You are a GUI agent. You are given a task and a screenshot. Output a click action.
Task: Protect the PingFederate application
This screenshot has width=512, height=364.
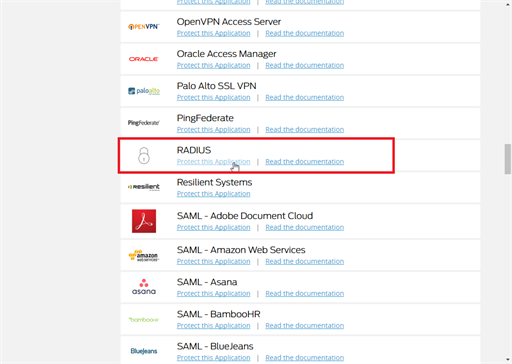coord(213,129)
